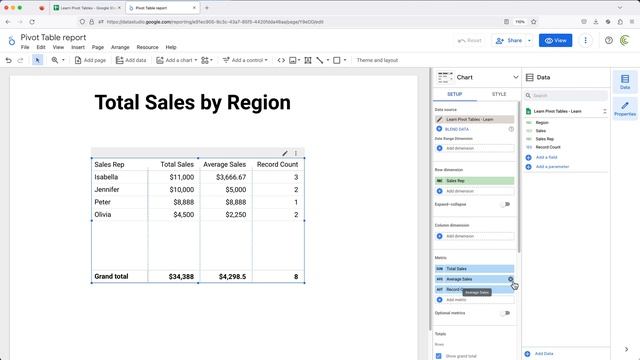Click the URL embed code icon

tap(281, 60)
